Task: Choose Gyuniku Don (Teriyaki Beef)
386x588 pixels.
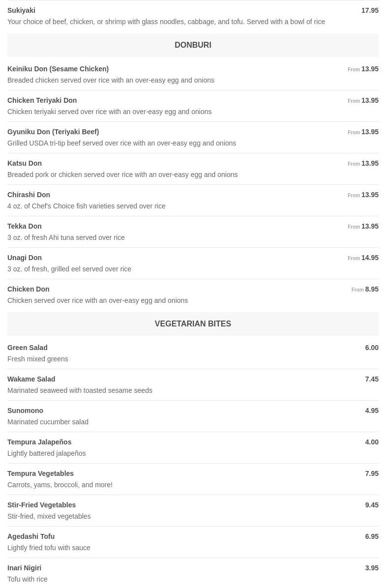Action: point(53,132)
